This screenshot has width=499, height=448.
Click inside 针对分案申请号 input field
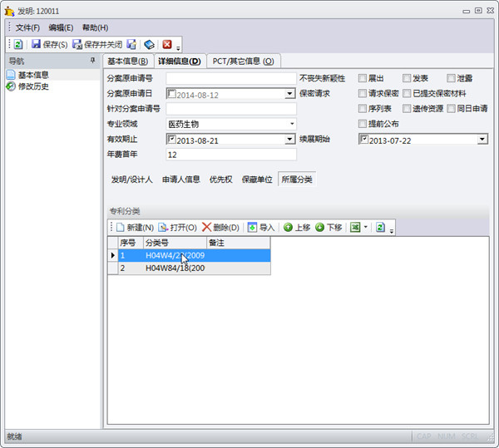231,109
